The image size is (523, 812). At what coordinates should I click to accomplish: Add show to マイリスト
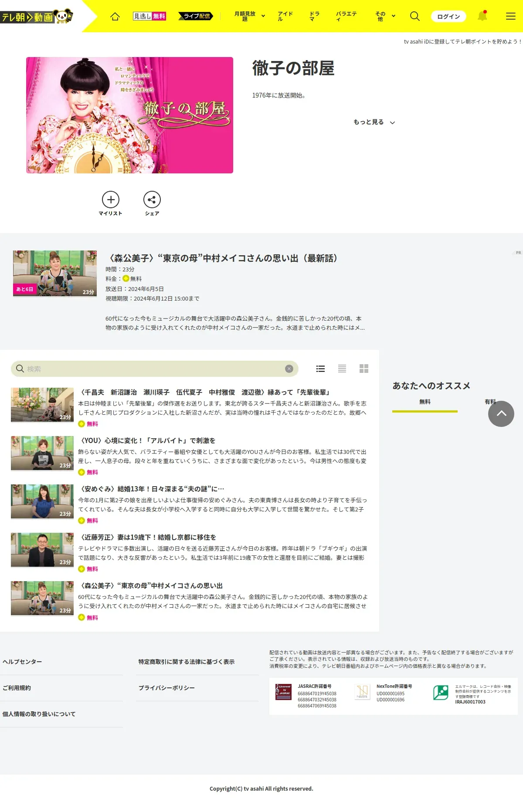[x=111, y=203]
